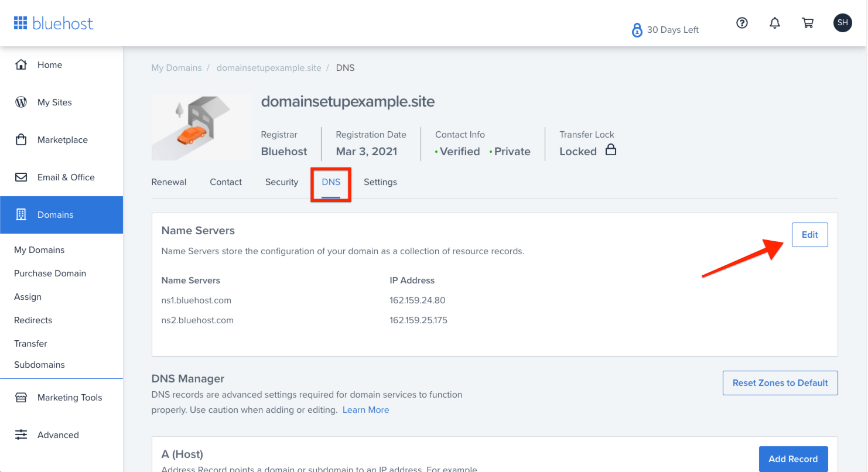Click the Advanced sliders icon
Screen dimensions: 868x472
pyautogui.click(x=21, y=435)
